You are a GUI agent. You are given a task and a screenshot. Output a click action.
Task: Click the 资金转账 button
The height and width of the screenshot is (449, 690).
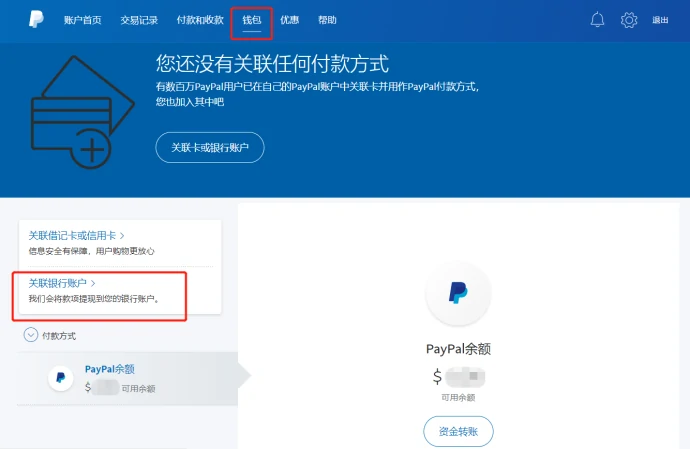click(x=458, y=431)
